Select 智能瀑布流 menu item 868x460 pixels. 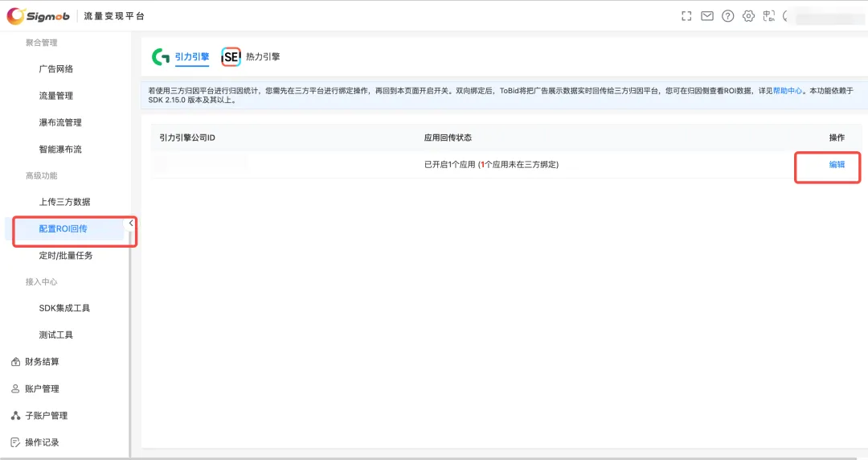pos(60,150)
